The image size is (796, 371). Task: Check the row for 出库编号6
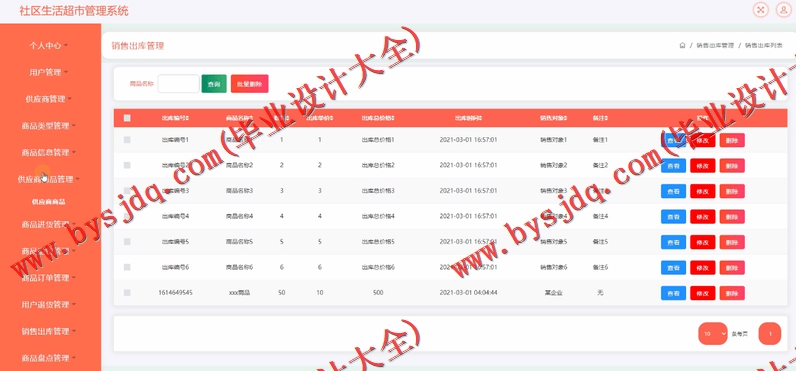tap(127, 267)
